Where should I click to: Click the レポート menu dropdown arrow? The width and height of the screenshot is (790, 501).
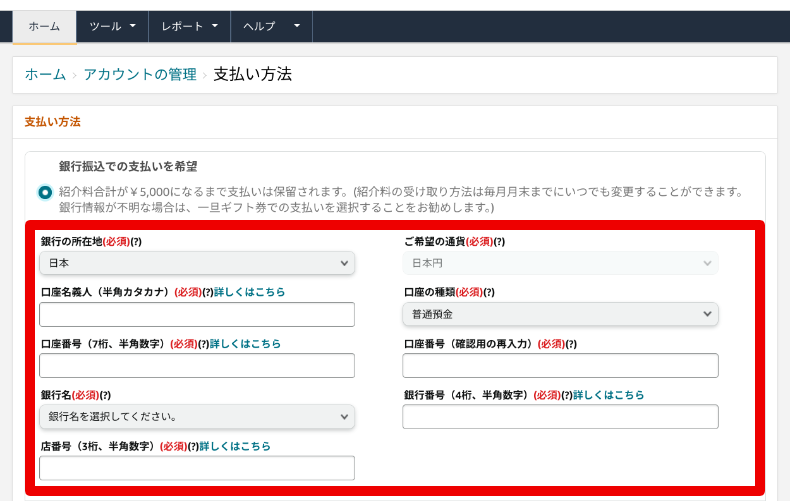coord(215,26)
